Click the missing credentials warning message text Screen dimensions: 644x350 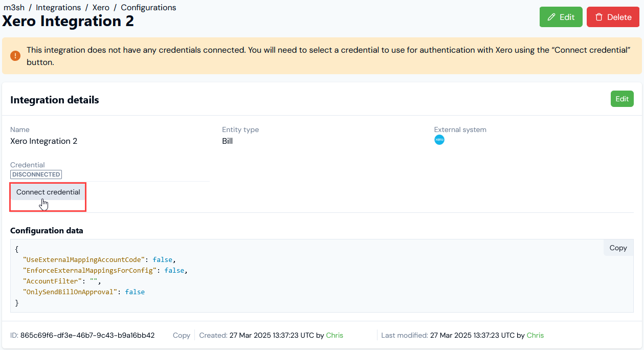(328, 56)
